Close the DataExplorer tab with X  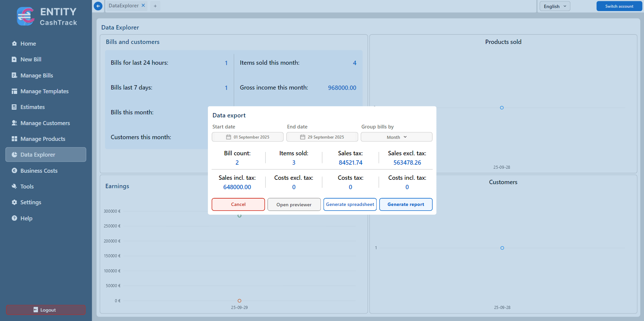143,6
